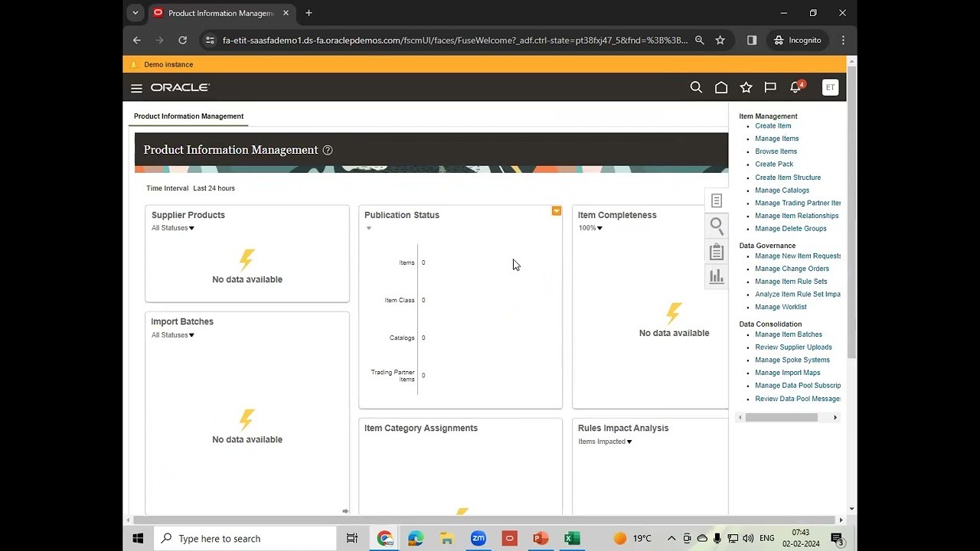Expand Items Impacted dropdown
The image size is (980, 551).
click(606, 442)
